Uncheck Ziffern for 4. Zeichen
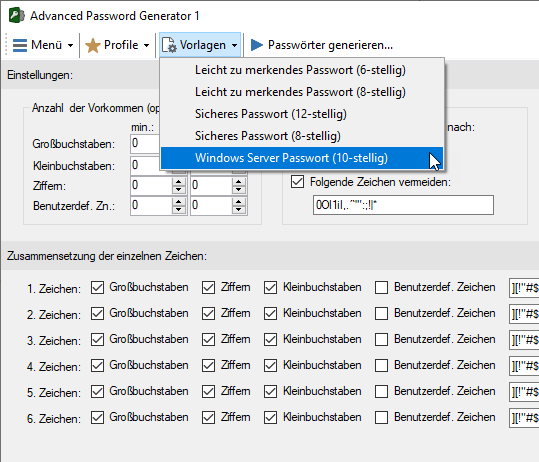 coord(208,365)
